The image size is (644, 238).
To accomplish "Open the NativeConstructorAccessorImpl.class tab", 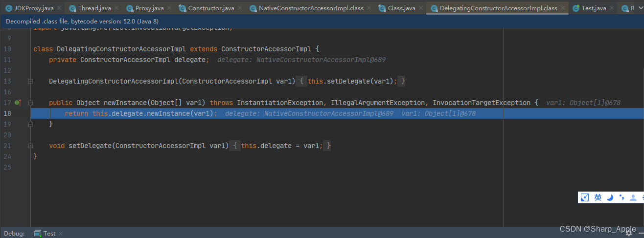I will (x=311, y=8).
